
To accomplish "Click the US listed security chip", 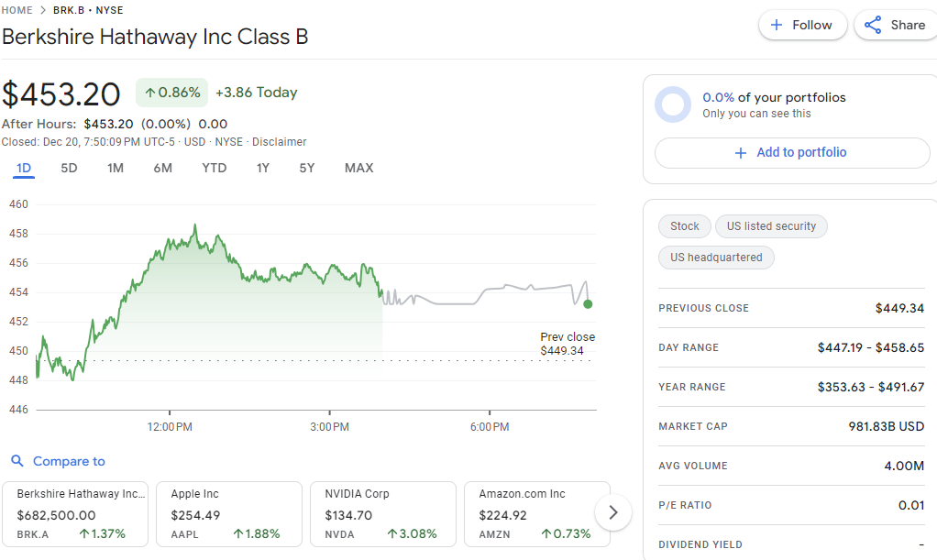I will point(771,225).
